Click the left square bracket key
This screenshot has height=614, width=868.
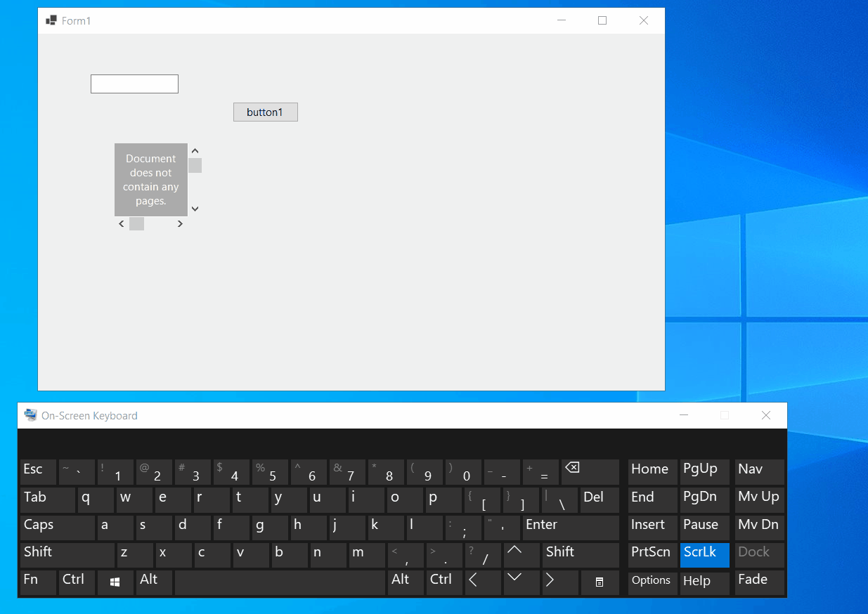(482, 499)
